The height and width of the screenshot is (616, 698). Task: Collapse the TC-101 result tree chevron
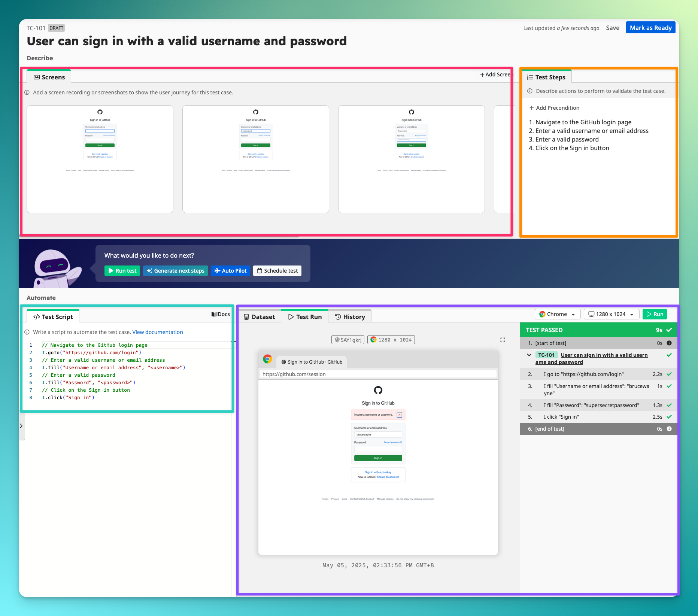click(529, 355)
